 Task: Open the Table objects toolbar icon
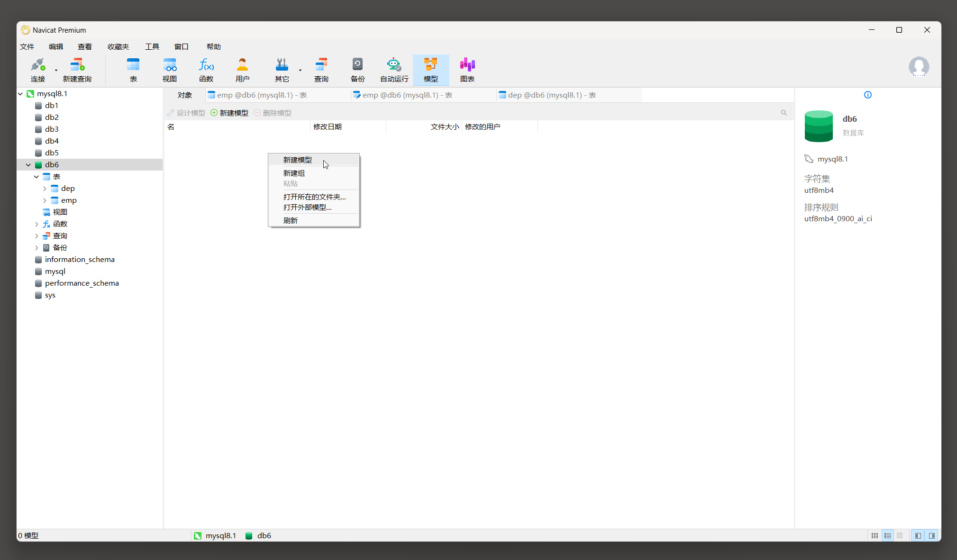(x=133, y=70)
